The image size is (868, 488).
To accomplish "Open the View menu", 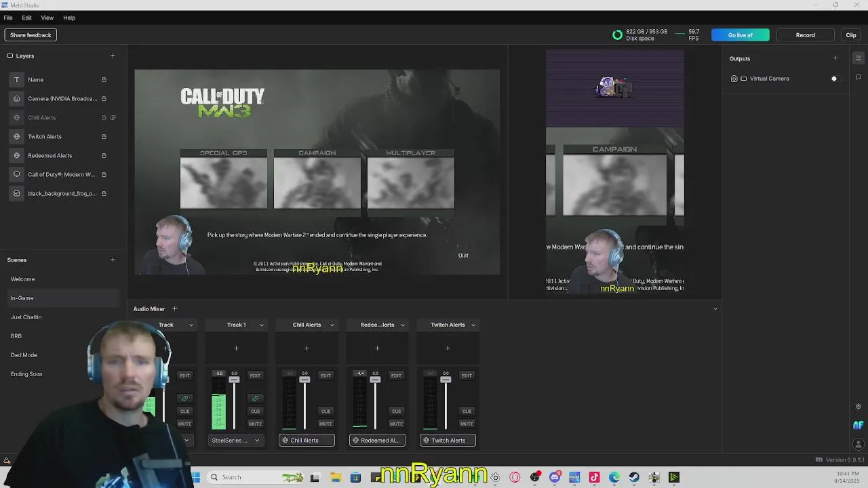I will [47, 18].
